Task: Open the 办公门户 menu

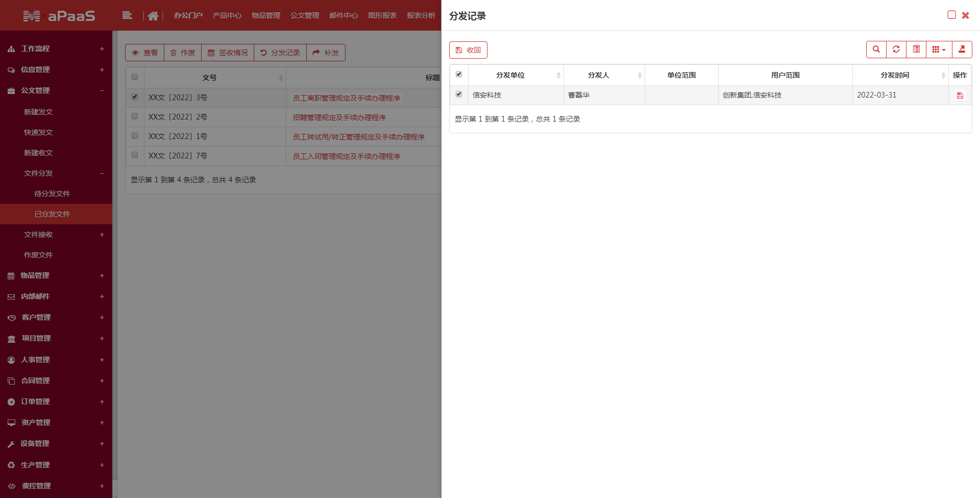Action: 188,15
